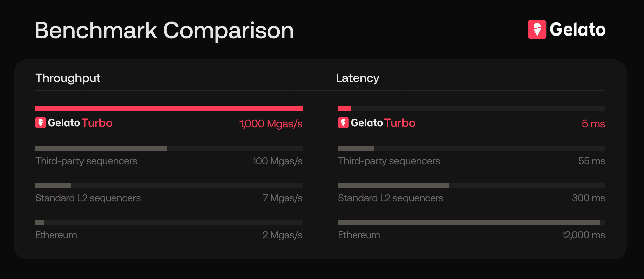
Task: Select the Throughput section heading
Action: point(68,78)
